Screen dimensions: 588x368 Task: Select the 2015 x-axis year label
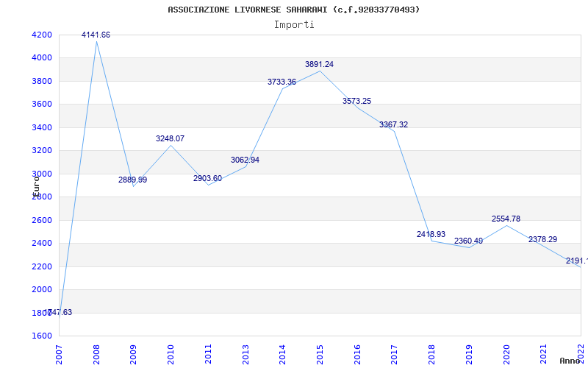pyautogui.click(x=320, y=354)
